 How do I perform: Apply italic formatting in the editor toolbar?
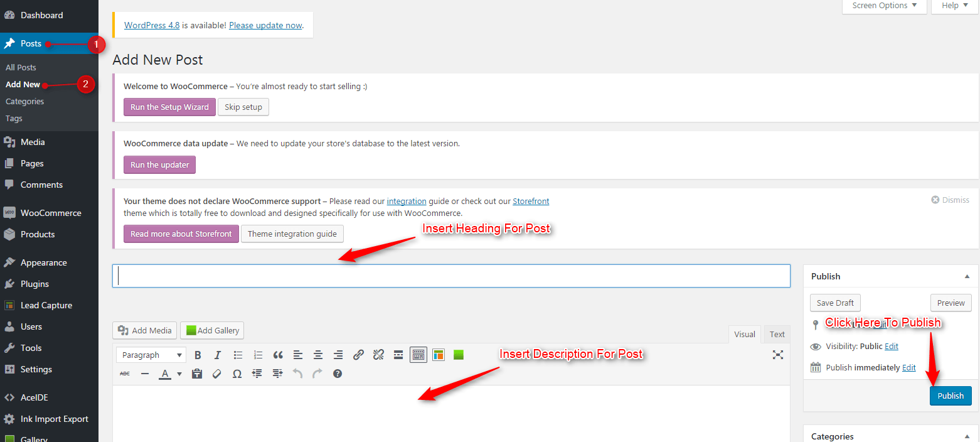click(218, 355)
